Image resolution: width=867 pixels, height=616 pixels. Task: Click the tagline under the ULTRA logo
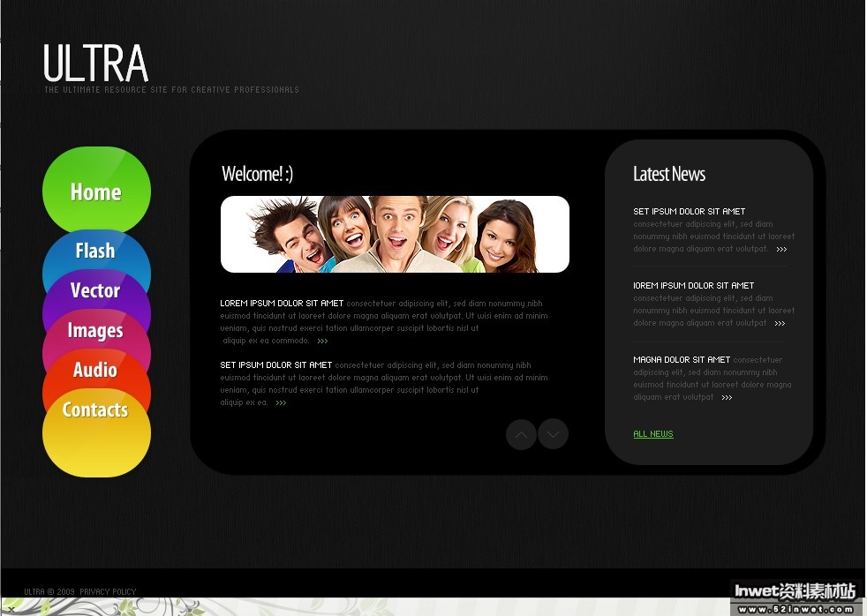pyautogui.click(x=171, y=89)
